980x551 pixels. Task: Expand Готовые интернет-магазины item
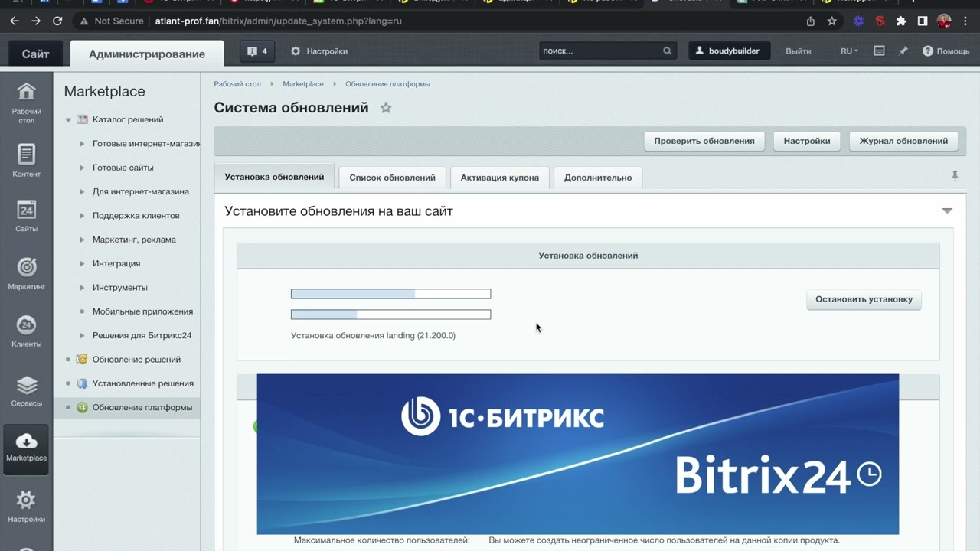(x=83, y=144)
